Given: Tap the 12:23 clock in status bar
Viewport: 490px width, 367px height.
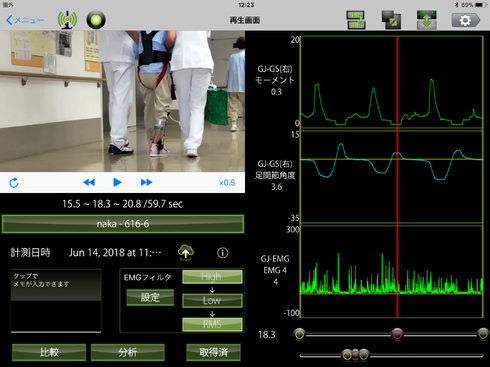Looking at the screenshot, I should click(x=246, y=5).
